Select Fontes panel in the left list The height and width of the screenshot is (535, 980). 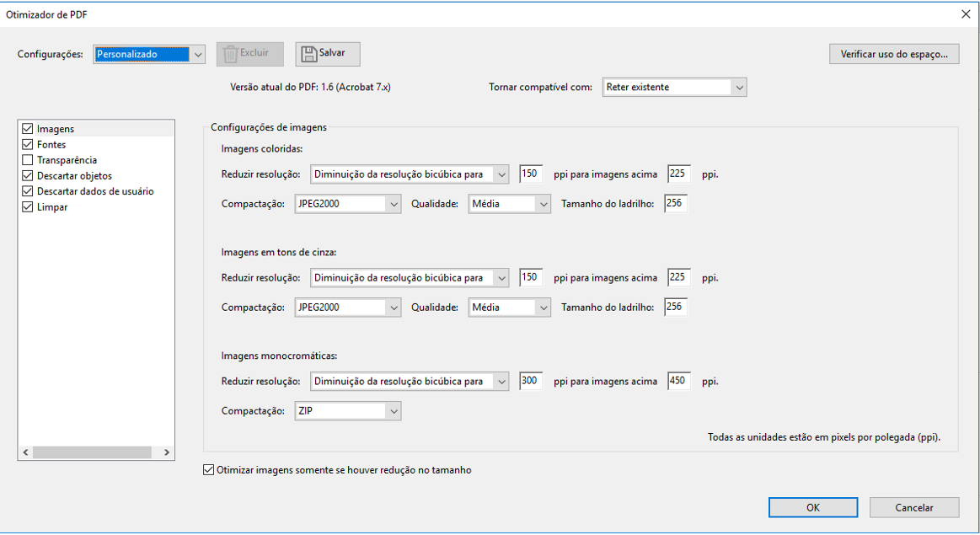tap(51, 145)
